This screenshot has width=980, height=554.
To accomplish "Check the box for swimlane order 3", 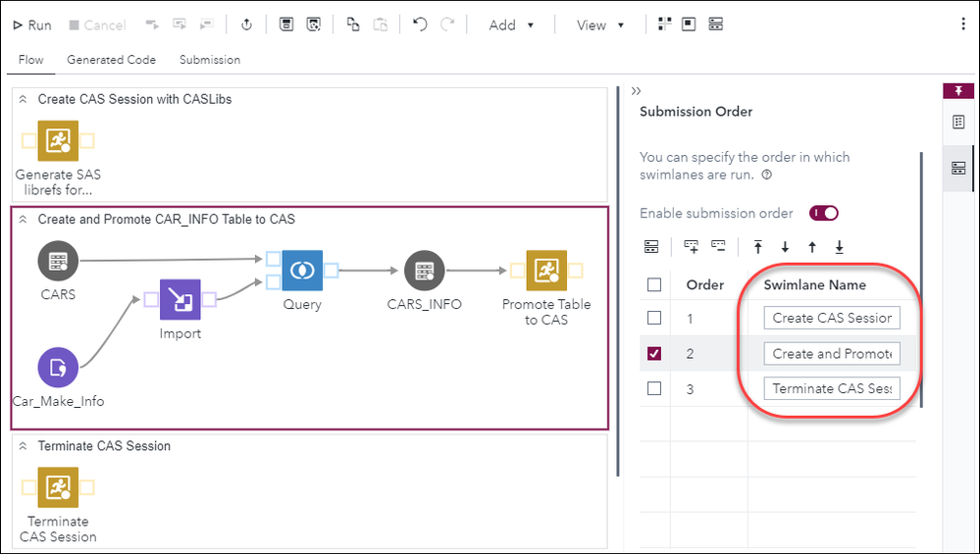I will click(x=654, y=388).
